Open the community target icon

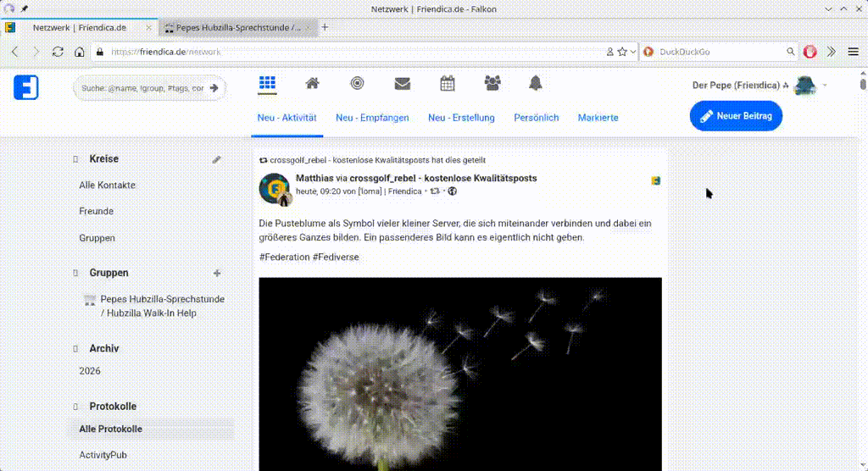click(x=357, y=84)
